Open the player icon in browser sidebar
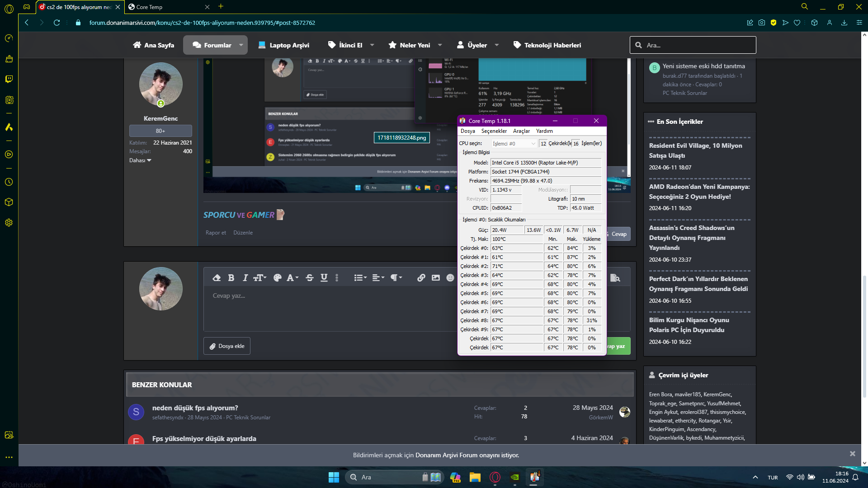The image size is (868, 488). (x=9, y=155)
